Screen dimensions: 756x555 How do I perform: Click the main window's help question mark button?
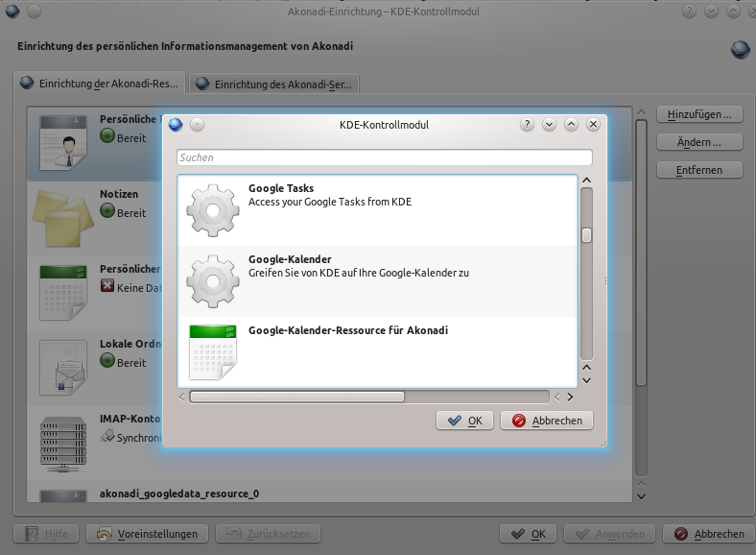(689, 12)
